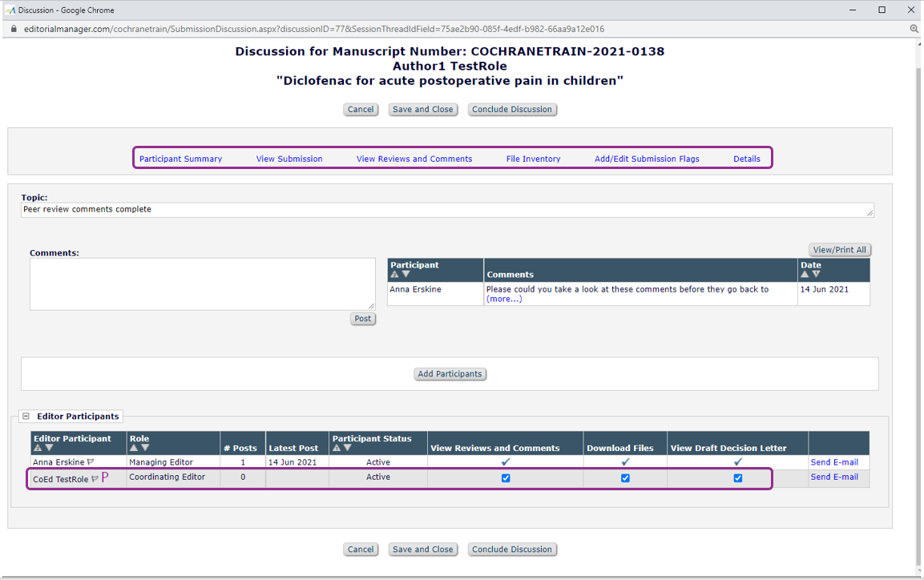Click inside the Comments text box
This screenshot has height=580, width=924.
(202, 284)
